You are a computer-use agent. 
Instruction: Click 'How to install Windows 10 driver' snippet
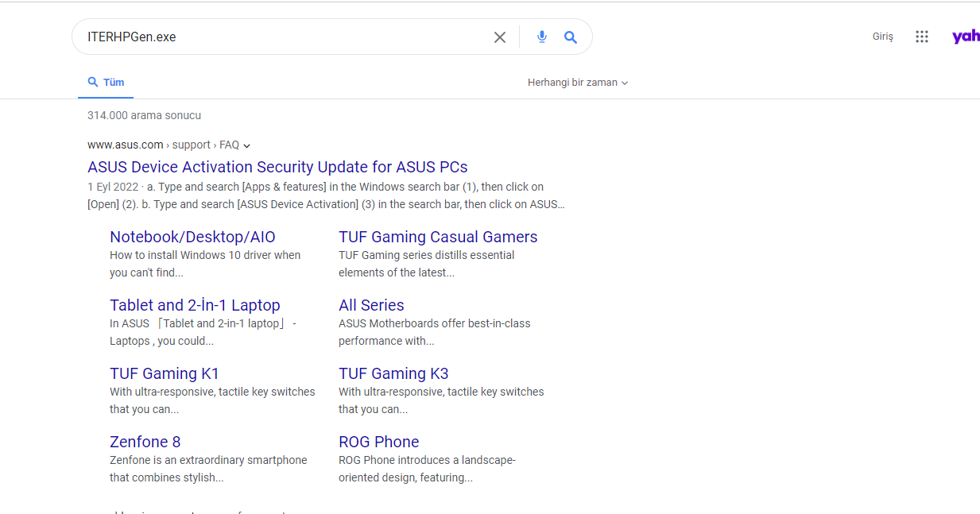tap(205, 264)
